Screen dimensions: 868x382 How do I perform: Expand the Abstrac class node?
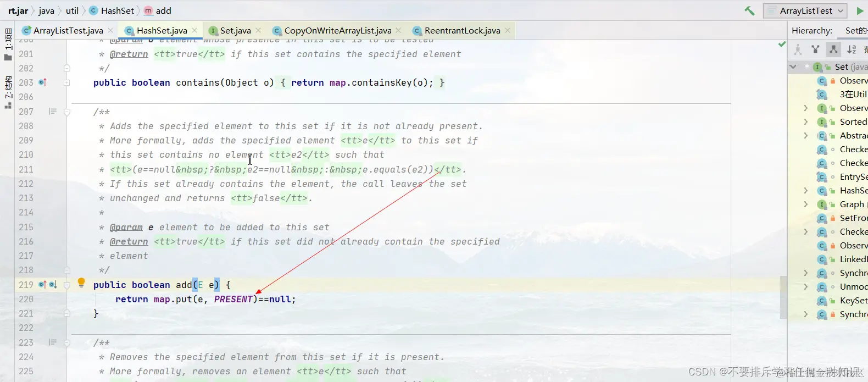point(806,135)
